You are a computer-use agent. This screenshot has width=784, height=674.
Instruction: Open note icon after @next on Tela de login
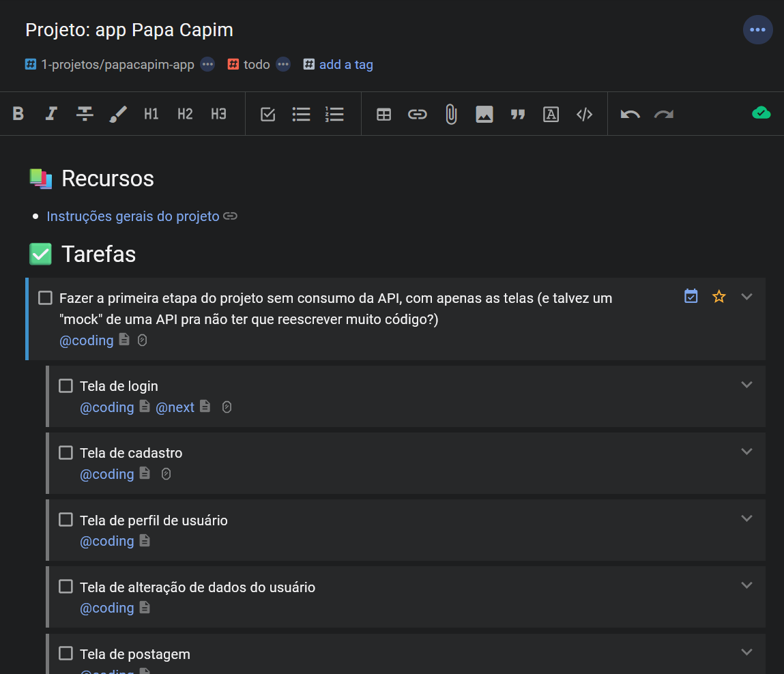tap(205, 406)
